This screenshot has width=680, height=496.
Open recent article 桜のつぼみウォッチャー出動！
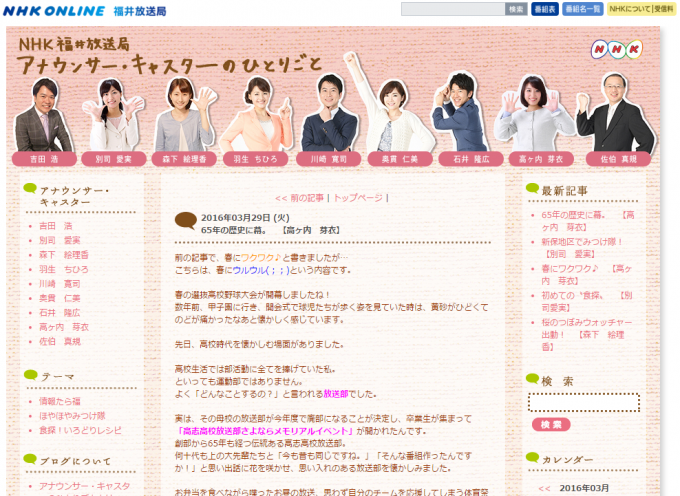coord(587,334)
